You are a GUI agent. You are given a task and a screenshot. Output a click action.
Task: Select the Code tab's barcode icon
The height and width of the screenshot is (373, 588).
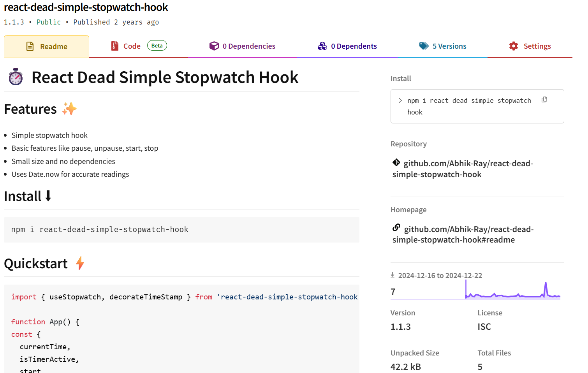(x=114, y=46)
